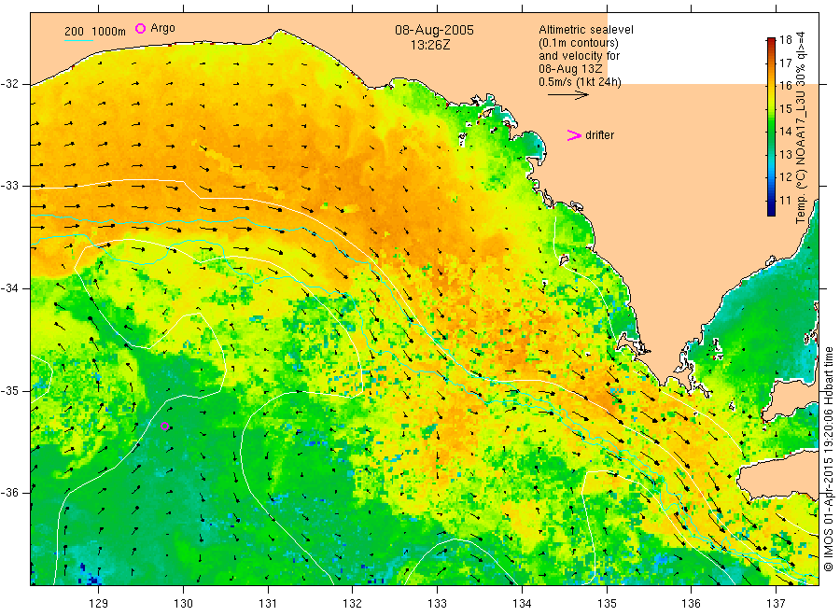Click the '0.5m/s (1kt 24h)' label
The image size is (840, 616).
tap(580, 82)
